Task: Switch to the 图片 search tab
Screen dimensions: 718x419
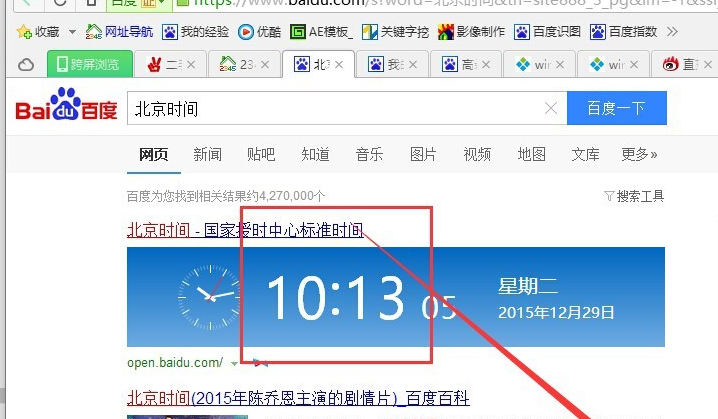Action: [x=423, y=154]
